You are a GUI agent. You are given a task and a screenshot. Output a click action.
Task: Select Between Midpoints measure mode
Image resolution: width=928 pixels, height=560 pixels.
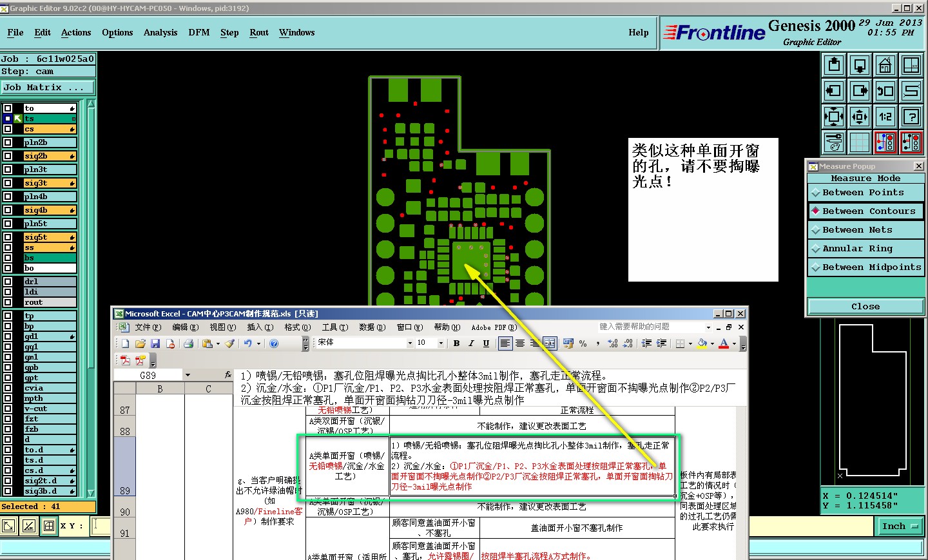tap(865, 267)
